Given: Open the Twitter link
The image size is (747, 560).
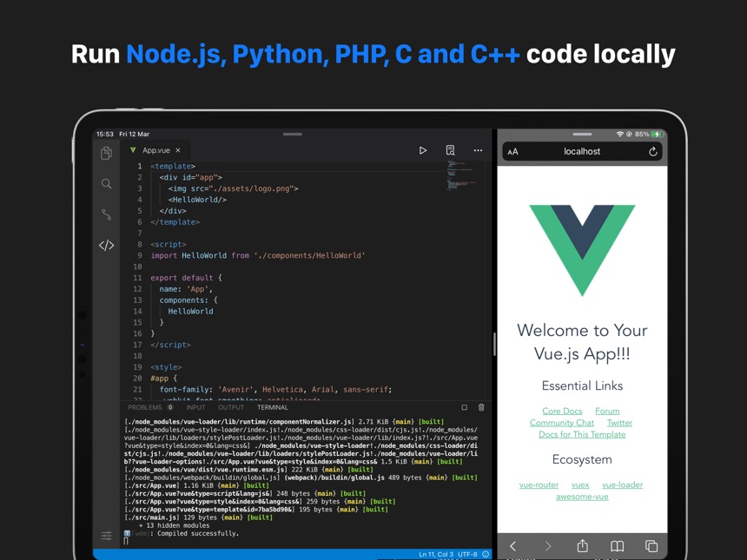Looking at the screenshot, I should pos(619,423).
